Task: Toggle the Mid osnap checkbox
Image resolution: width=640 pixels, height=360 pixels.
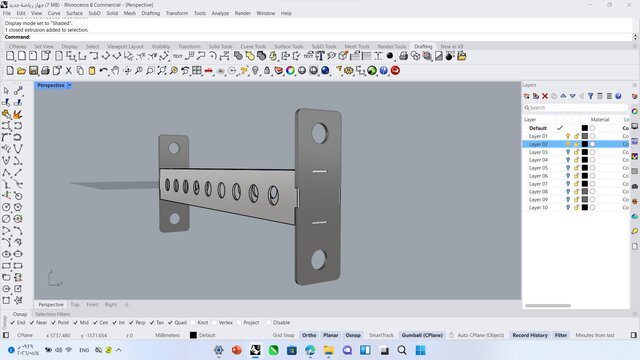Action: (x=76, y=322)
